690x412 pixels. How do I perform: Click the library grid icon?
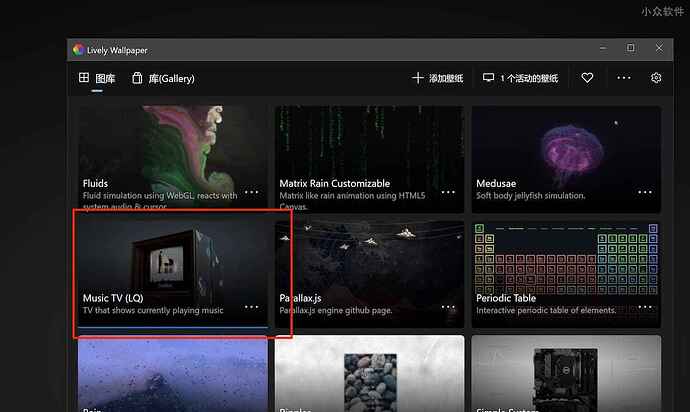84,78
